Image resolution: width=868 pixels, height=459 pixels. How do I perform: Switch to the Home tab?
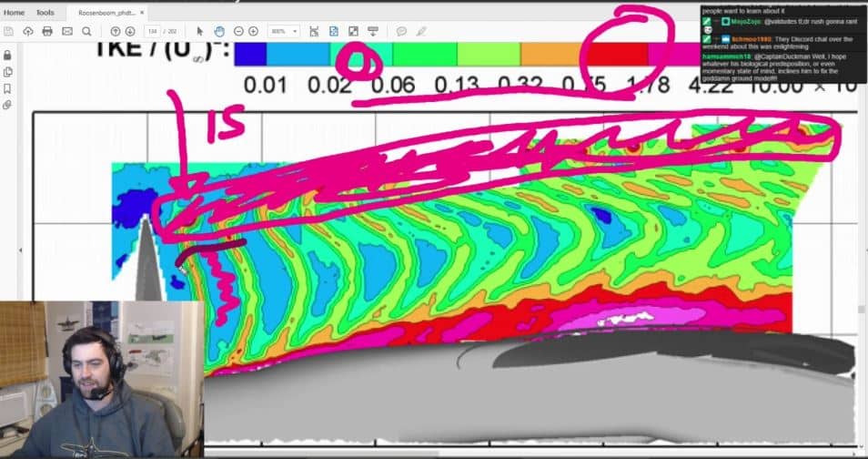coord(15,13)
